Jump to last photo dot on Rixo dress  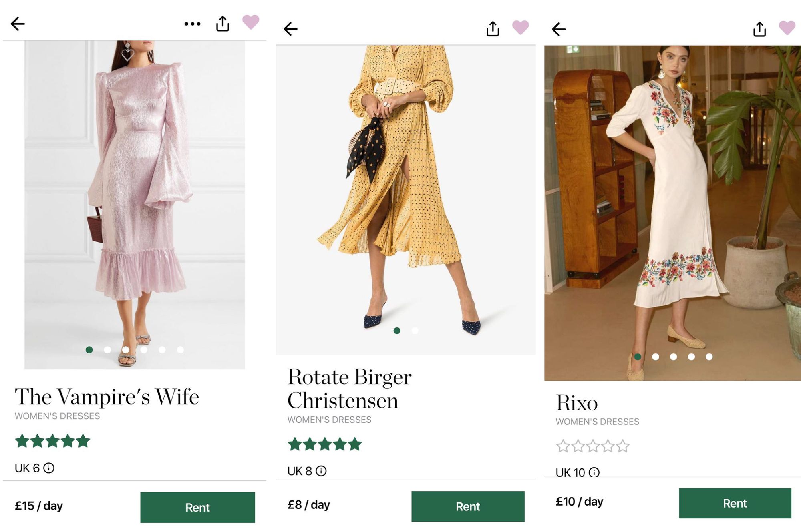click(709, 357)
